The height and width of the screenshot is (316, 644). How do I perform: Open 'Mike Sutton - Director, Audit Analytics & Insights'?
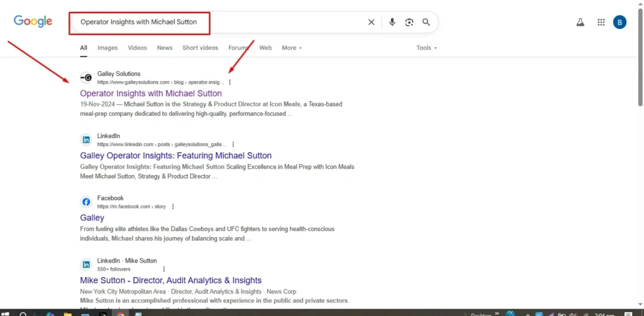tap(171, 280)
